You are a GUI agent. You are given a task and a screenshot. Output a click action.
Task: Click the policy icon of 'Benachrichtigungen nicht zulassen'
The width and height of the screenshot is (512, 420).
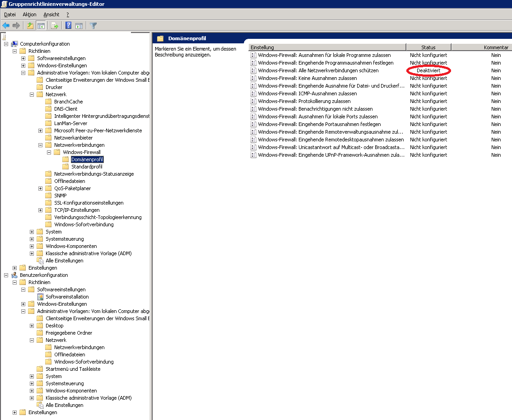[253, 109]
